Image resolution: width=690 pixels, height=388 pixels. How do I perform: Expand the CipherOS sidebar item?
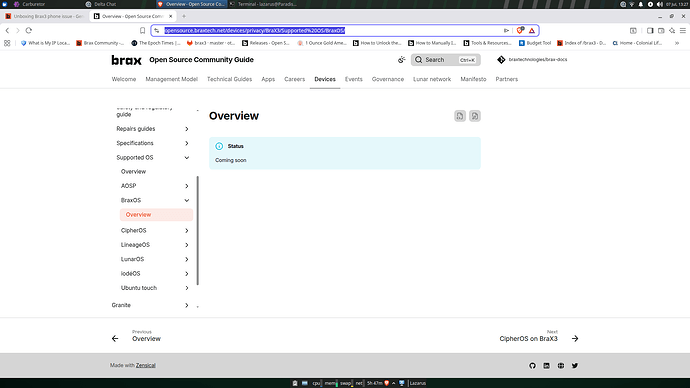pyautogui.click(x=187, y=231)
